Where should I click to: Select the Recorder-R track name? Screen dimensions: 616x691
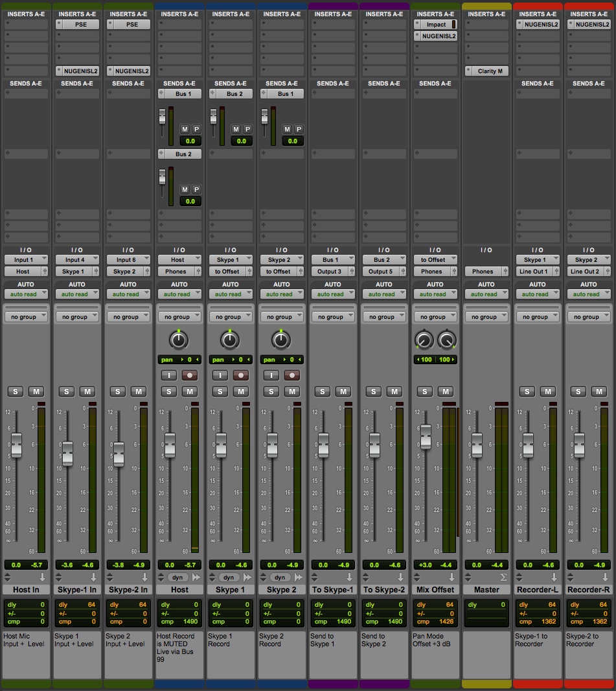[x=589, y=590]
